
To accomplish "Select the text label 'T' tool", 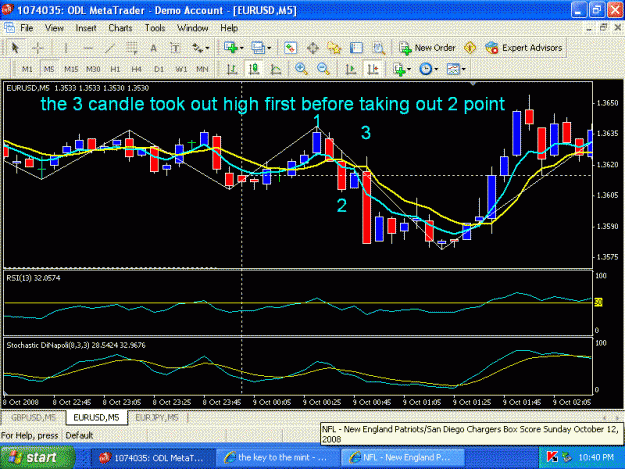I will tap(175, 48).
